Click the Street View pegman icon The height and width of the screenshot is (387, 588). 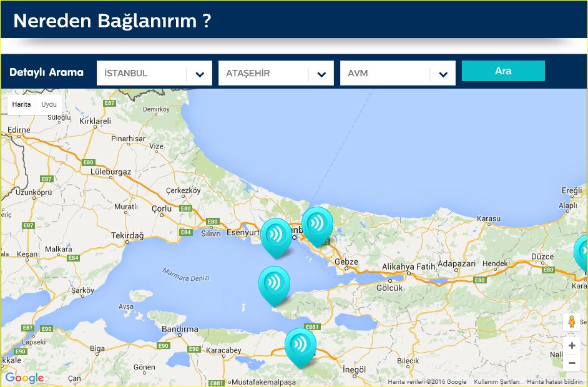coord(572,321)
